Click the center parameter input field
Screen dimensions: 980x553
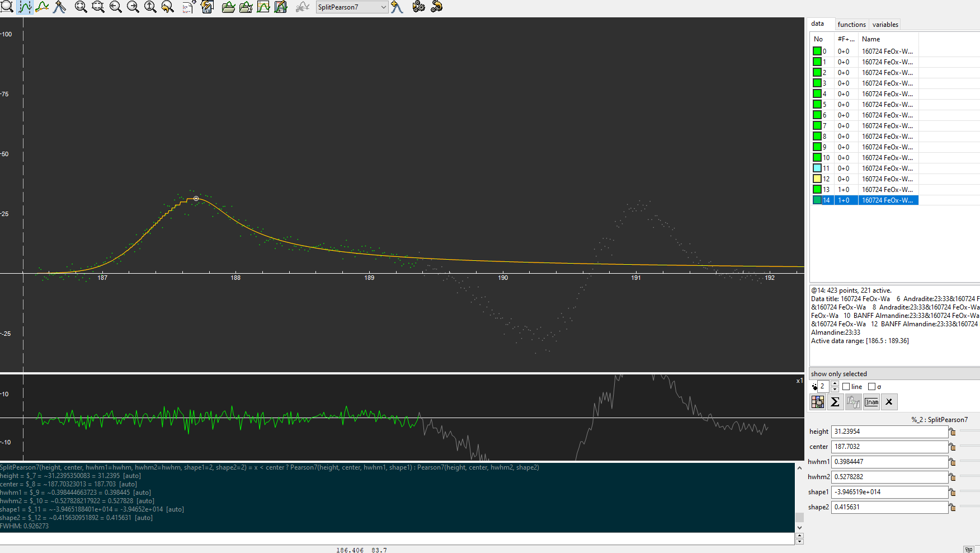[x=889, y=447]
